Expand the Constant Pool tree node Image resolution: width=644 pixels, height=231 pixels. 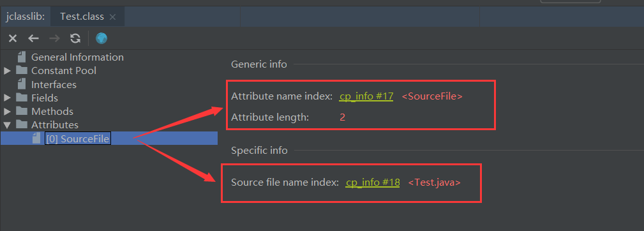[7, 71]
